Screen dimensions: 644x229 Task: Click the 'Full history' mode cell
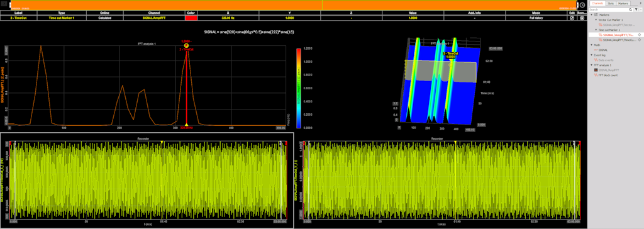pyautogui.click(x=536, y=18)
